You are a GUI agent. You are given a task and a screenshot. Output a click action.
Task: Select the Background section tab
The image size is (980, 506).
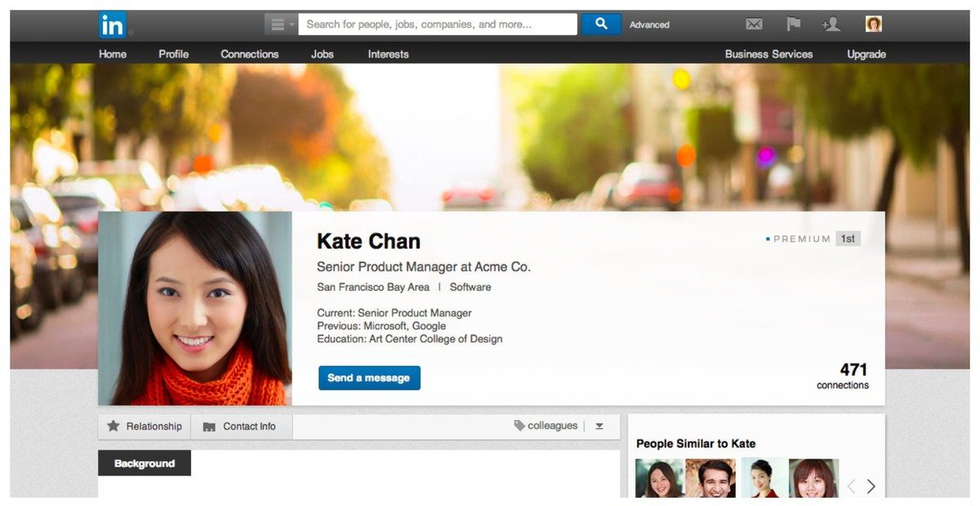pyautogui.click(x=145, y=463)
